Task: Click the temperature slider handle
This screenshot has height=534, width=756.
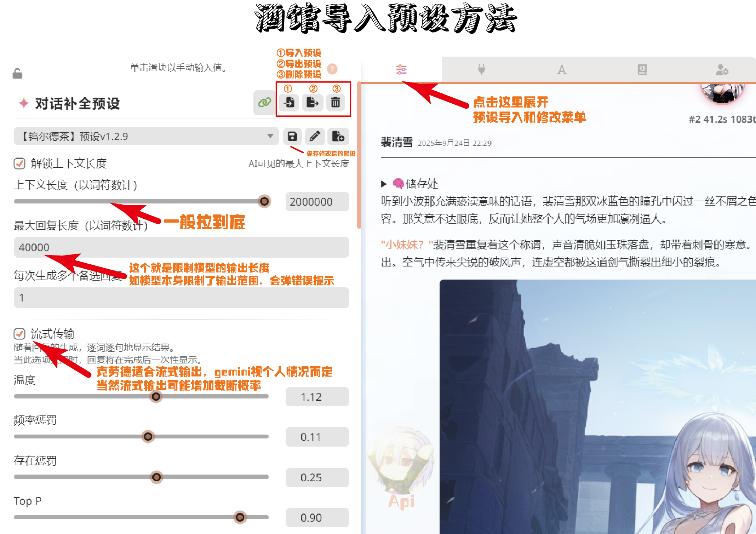Action: [x=156, y=397]
